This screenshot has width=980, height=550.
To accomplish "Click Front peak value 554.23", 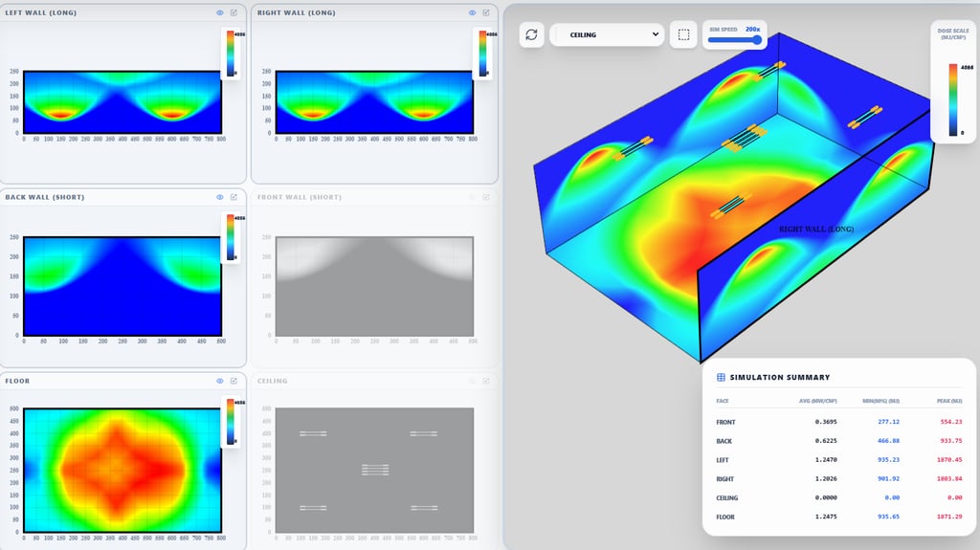I will 951,422.
